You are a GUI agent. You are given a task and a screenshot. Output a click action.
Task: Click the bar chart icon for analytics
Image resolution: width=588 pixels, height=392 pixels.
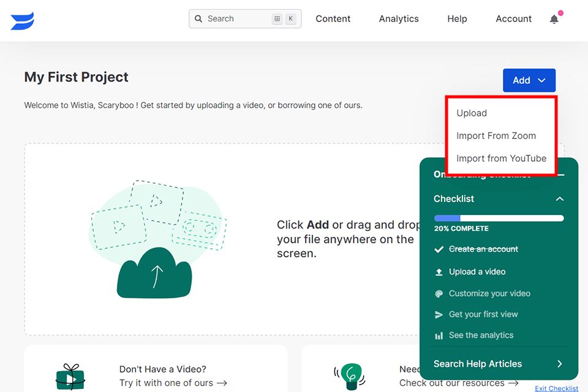coord(439,336)
